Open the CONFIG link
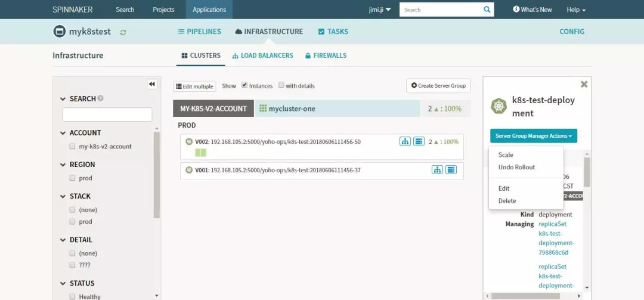 572,32
